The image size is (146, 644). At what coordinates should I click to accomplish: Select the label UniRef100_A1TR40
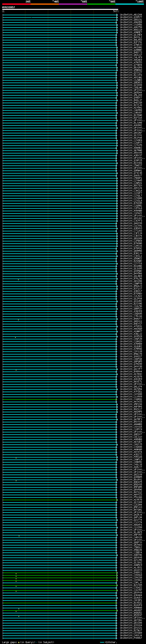131,374
